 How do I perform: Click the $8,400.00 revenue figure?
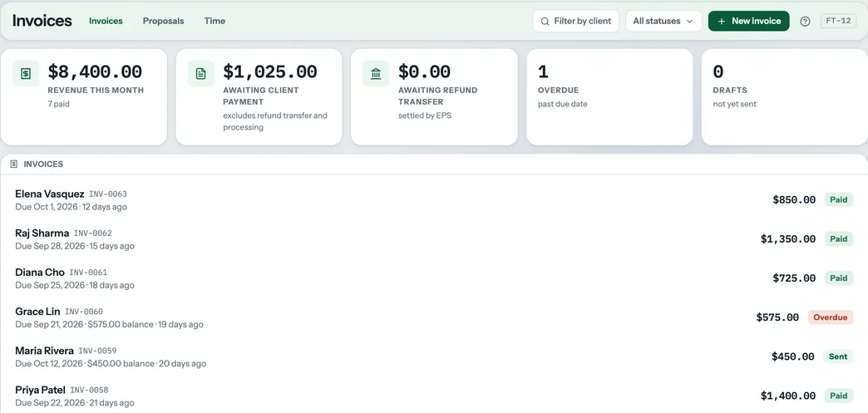click(x=95, y=71)
